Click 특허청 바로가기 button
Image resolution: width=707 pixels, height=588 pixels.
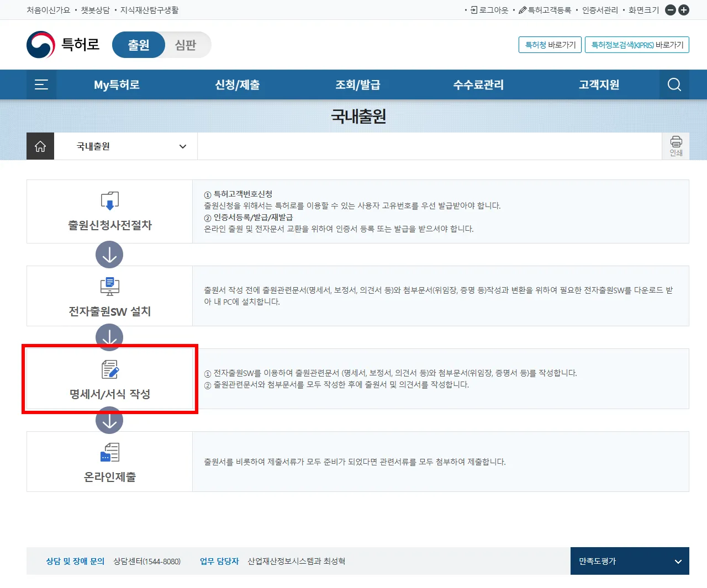pyautogui.click(x=550, y=45)
